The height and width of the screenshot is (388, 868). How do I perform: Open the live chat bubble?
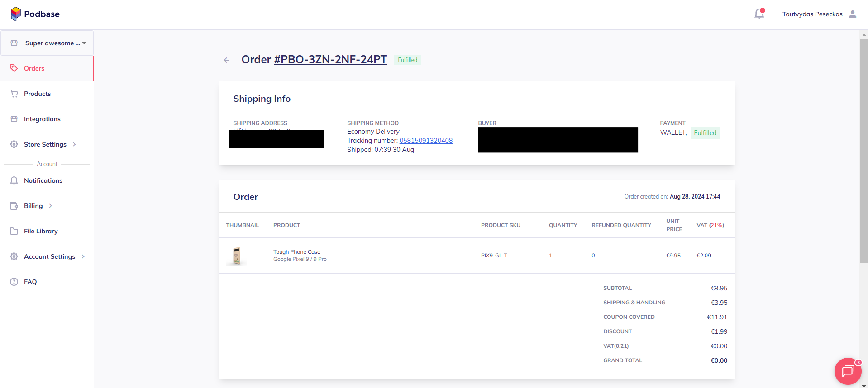[x=848, y=371]
